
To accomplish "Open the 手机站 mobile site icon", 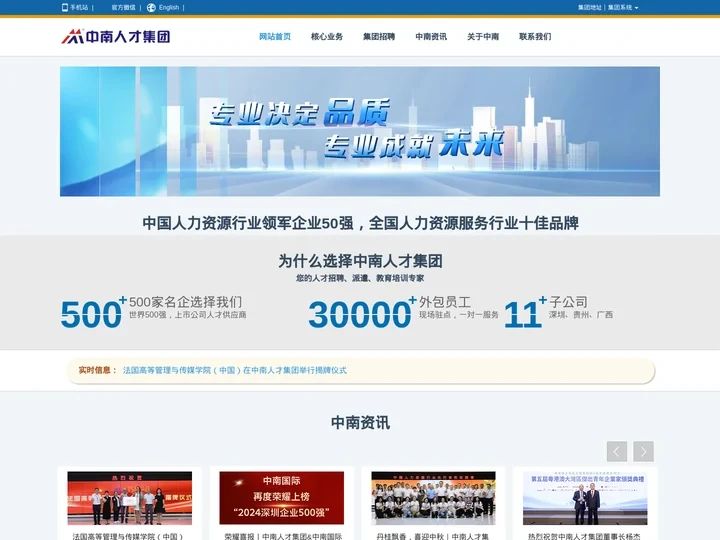I will (x=65, y=7).
